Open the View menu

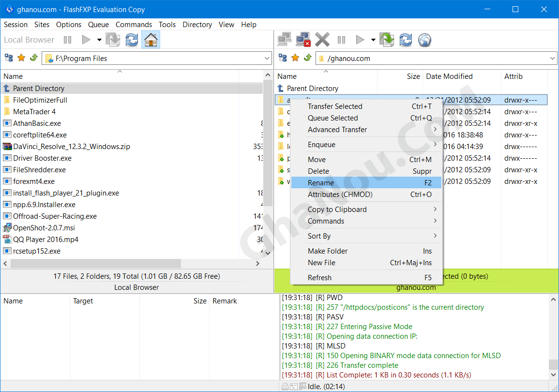point(227,25)
